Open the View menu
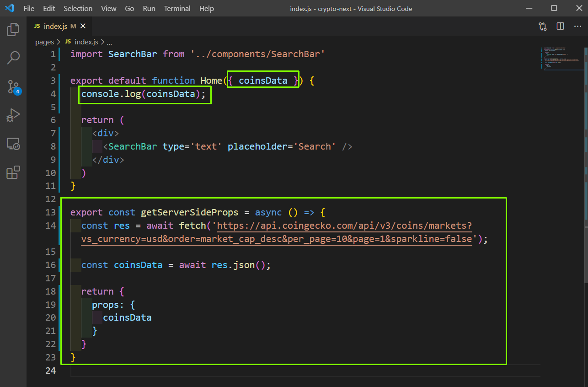Viewport: 588px width, 387px height. pyautogui.click(x=108, y=8)
